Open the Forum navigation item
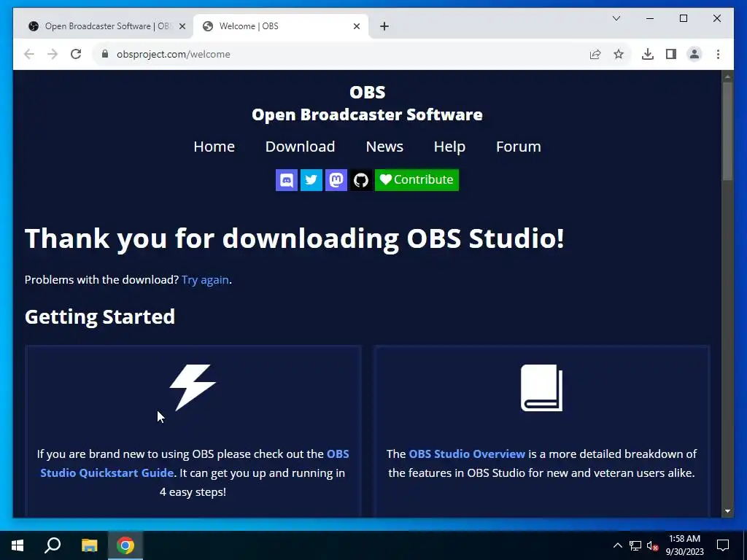Image resolution: width=747 pixels, height=560 pixels. pos(519,147)
